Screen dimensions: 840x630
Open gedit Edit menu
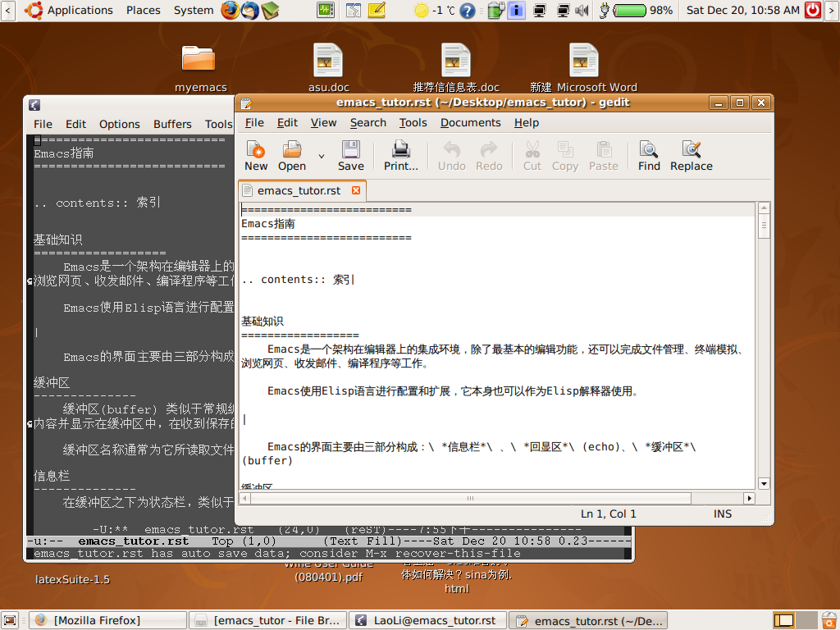[287, 123]
